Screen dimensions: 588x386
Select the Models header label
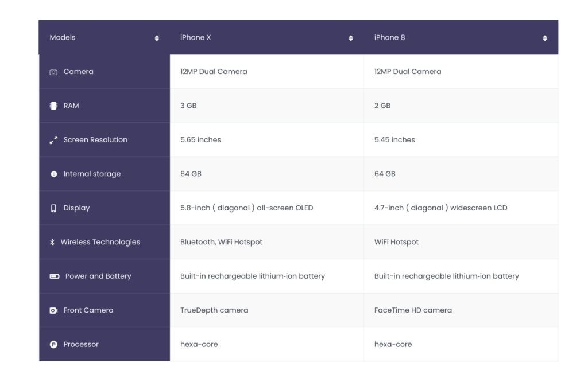coord(62,37)
